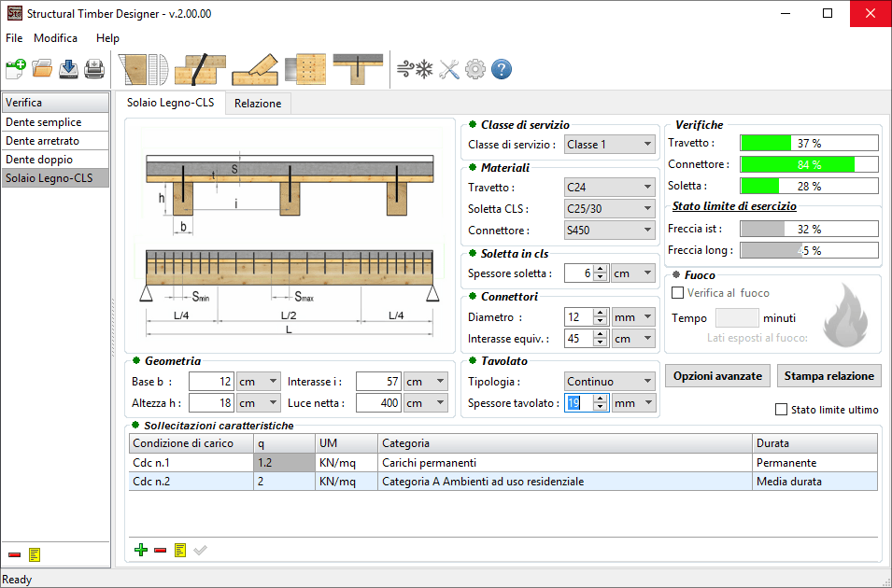Click the Base b input field
The image size is (892, 588).
211,382
